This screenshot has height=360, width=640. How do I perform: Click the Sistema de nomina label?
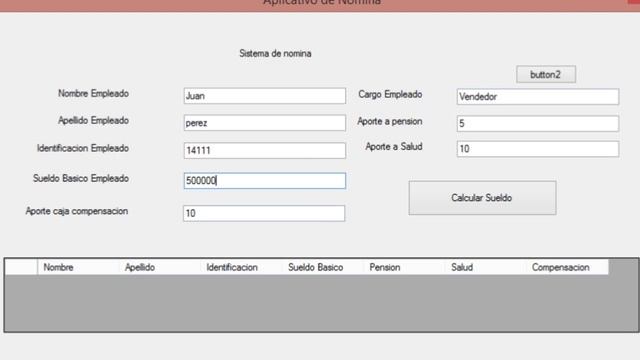pyautogui.click(x=275, y=53)
